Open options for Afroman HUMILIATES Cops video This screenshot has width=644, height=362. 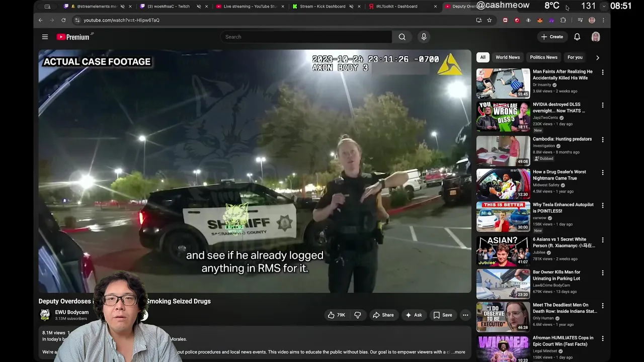(x=602, y=338)
